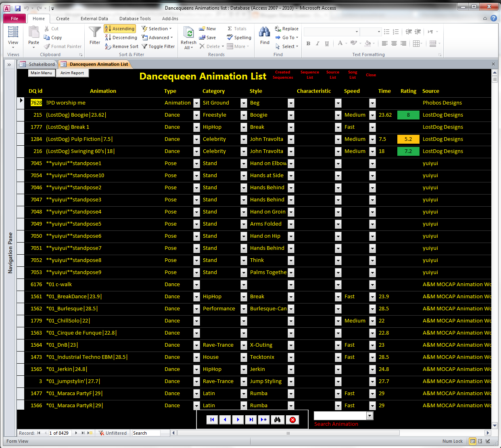Click New record in Records group
501x448 pixels.
point(207,29)
